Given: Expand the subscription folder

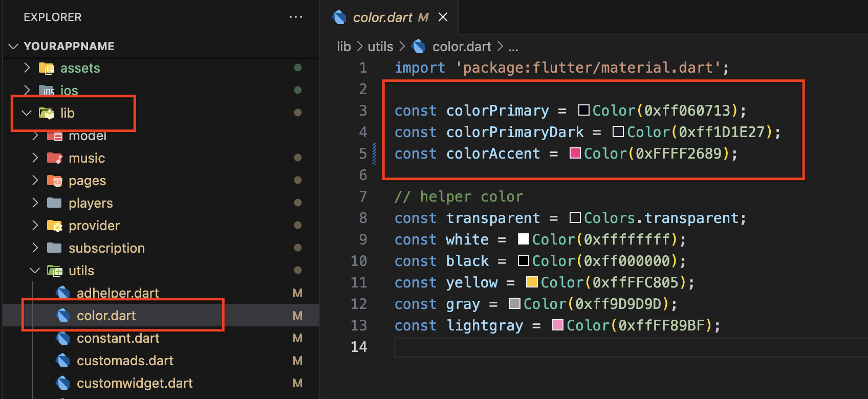Looking at the screenshot, I should coord(35,248).
